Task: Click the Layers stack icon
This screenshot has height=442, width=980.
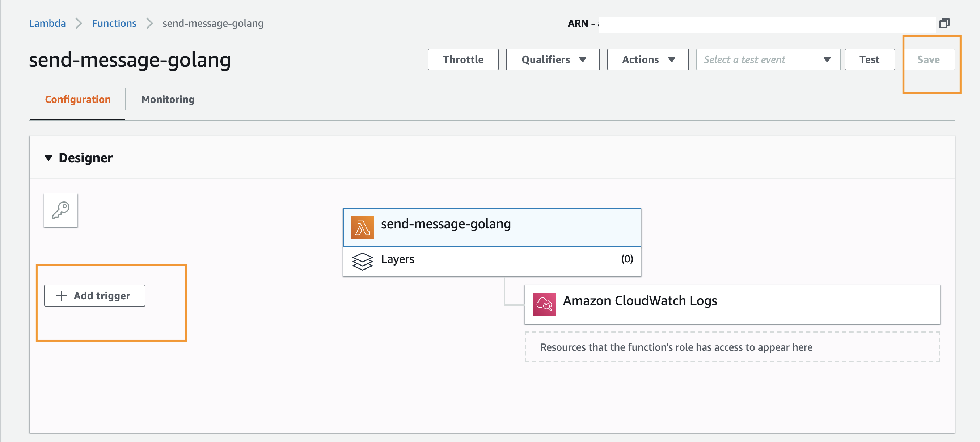Action: click(362, 261)
